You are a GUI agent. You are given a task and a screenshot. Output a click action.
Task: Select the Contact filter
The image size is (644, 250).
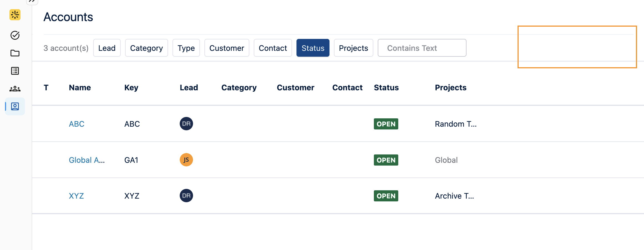pos(273,48)
